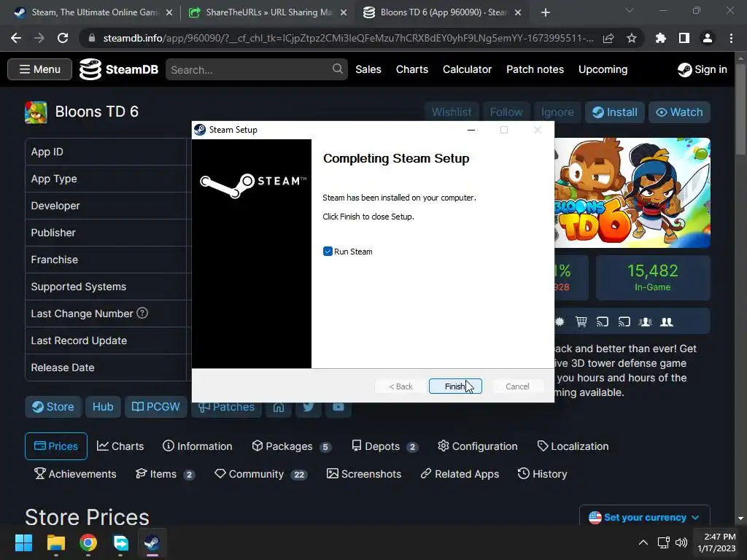Screen dimensions: 747x560
Task: Click the homepage house icon
Action: (278, 408)
